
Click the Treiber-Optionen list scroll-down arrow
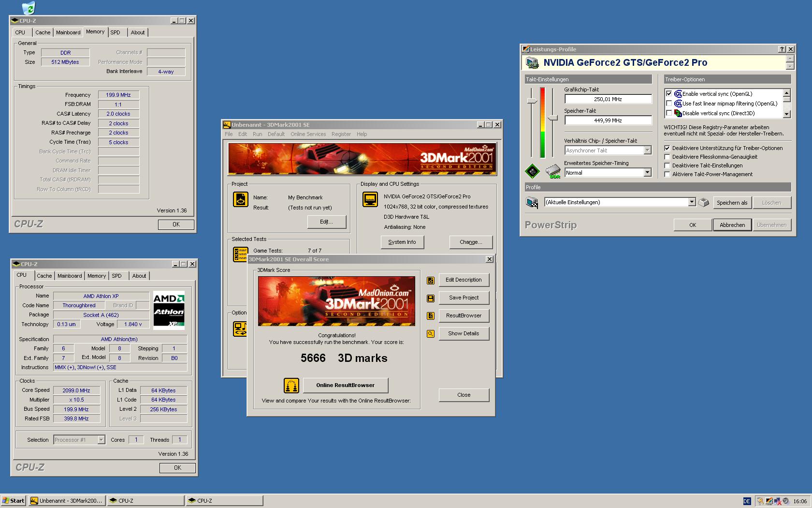(786, 114)
